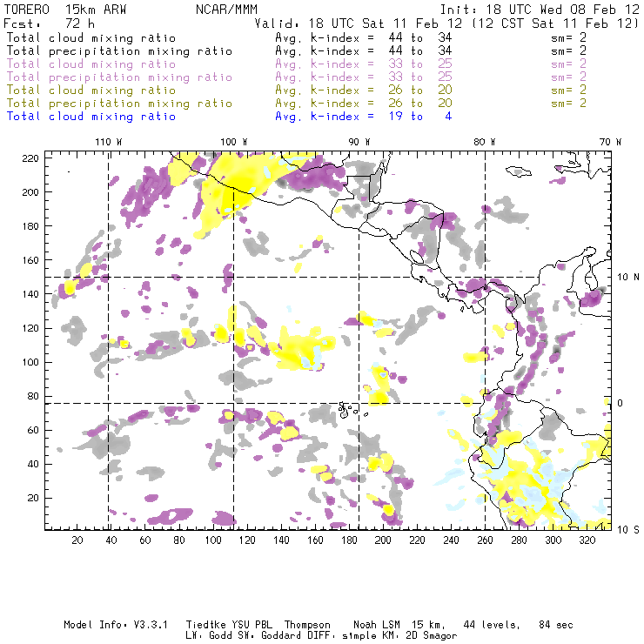Click the '10 N' latitude label
This screenshot has height=644, width=644.
[x=628, y=278]
